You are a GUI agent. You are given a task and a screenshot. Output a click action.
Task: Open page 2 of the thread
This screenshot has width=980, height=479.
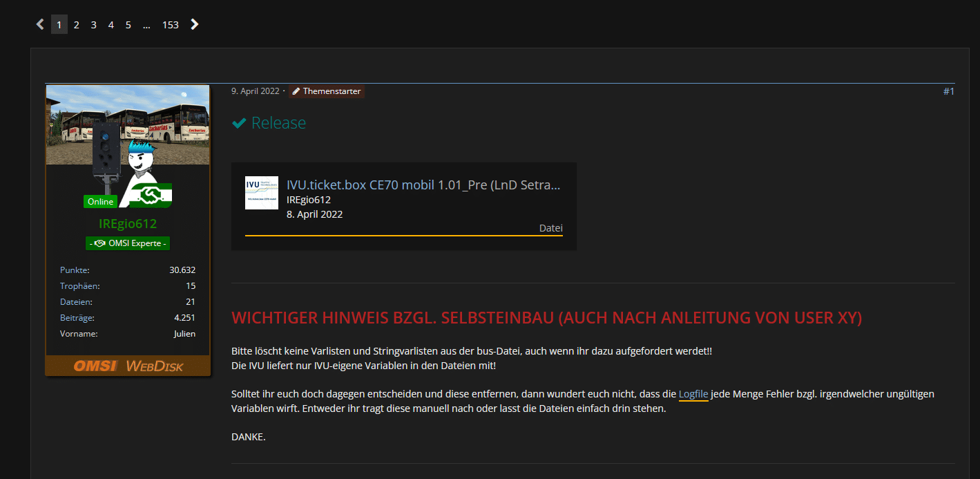tap(76, 25)
